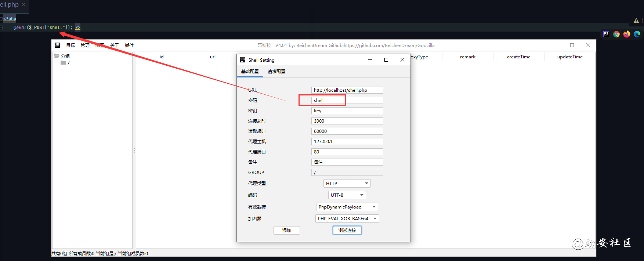Click Shell Setting dialog title icon

(243, 60)
